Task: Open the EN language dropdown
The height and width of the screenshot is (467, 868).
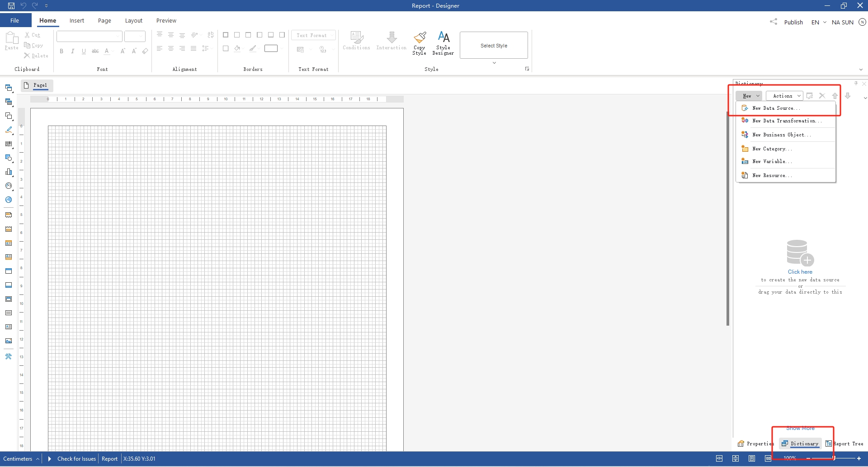Action: 819,22
